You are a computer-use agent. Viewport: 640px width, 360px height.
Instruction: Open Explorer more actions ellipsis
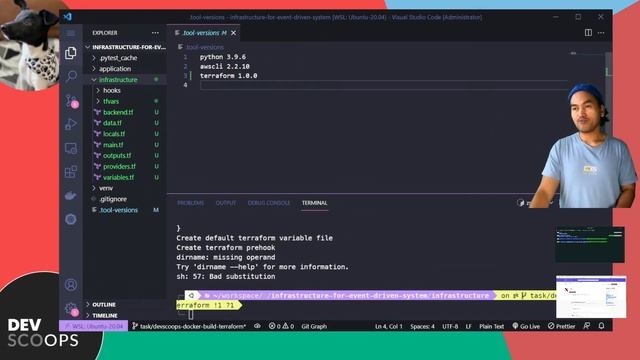[x=156, y=33]
